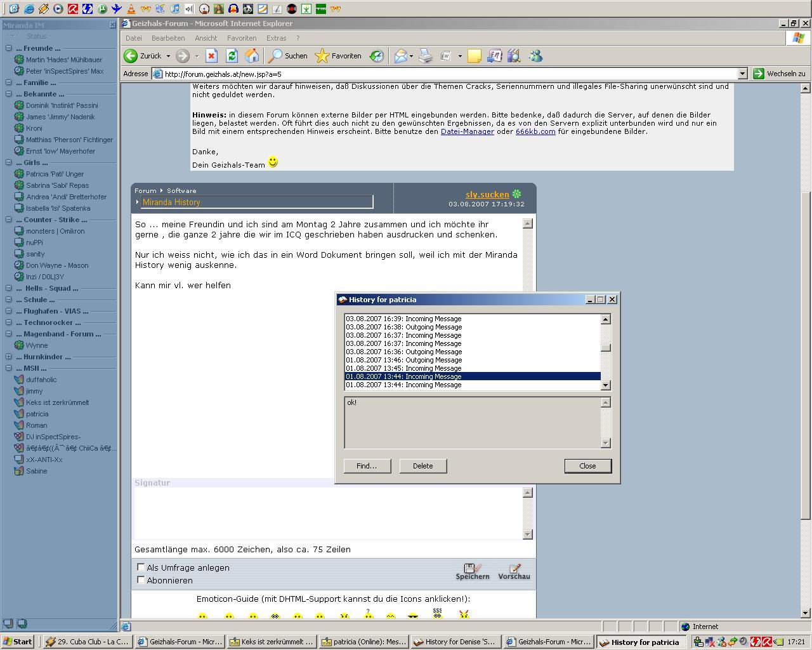Screen dimensions: 812x650
Task: Click the Refresh page icon
Action: [x=232, y=56]
